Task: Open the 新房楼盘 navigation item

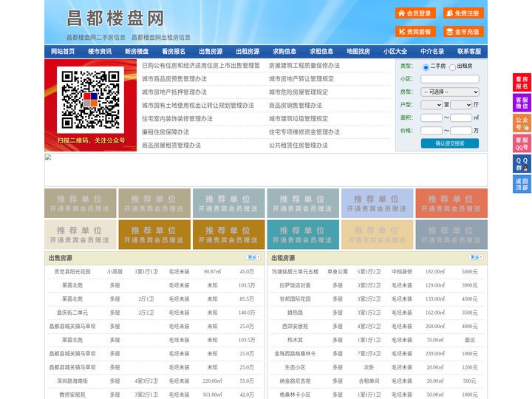Action: pyautogui.click(x=137, y=52)
